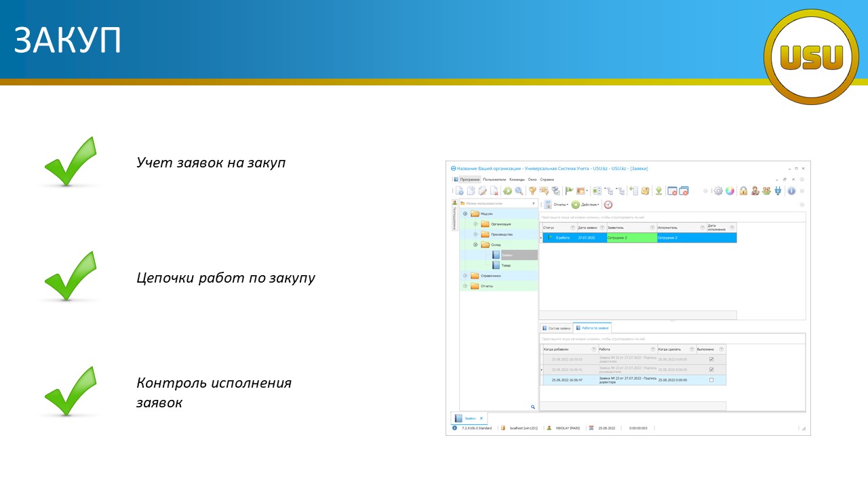Uncheck Выполнено for the 16:56:41 row

(711, 369)
